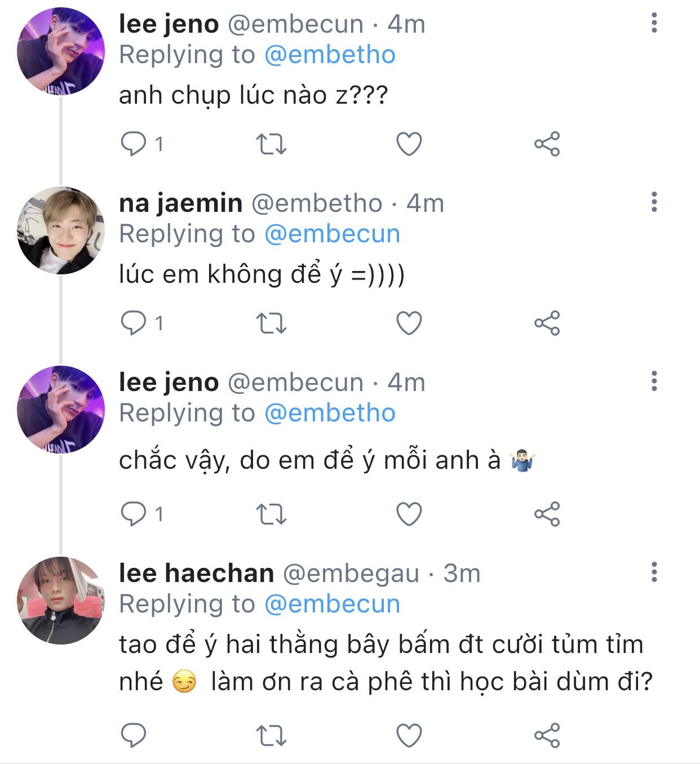Like the "anh chụp lúc nào z???" tweet

(x=409, y=144)
